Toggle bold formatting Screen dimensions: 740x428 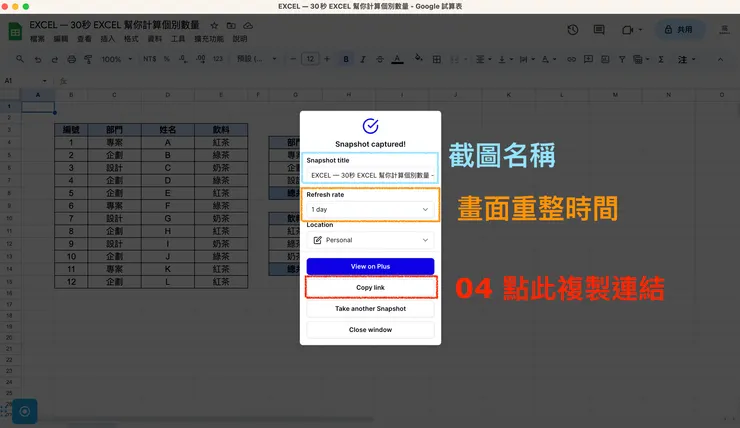click(x=346, y=59)
